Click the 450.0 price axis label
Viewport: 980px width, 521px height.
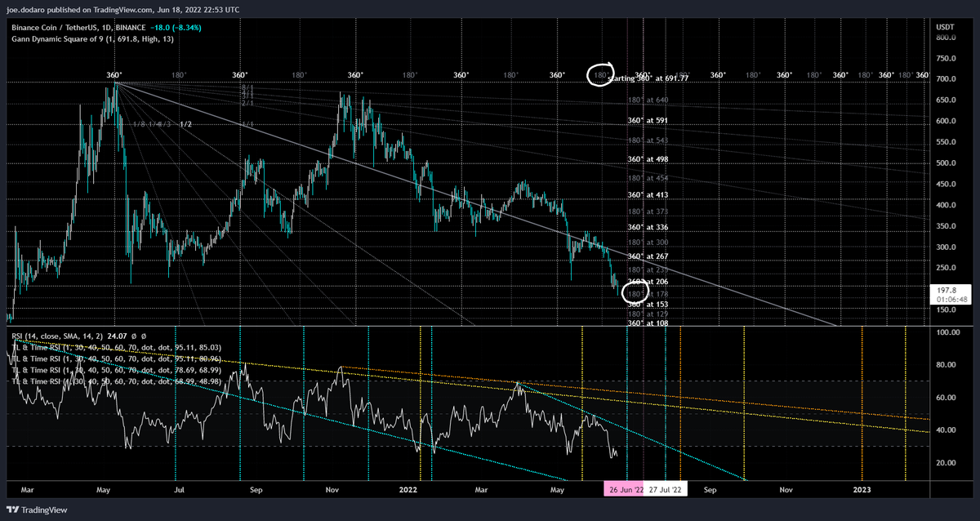point(945,185)
